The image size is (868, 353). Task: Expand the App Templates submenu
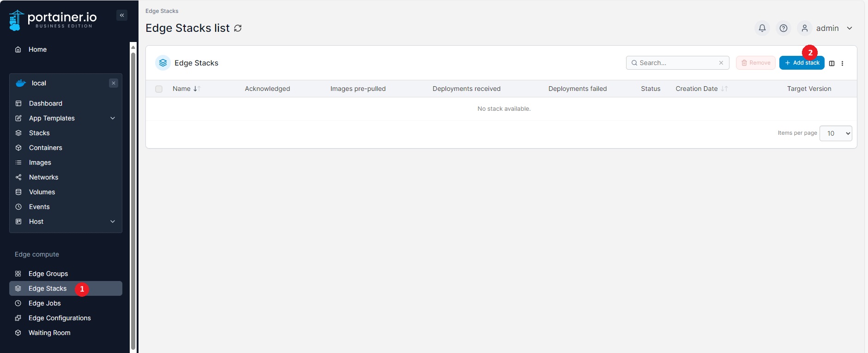(x=113, y=118)
